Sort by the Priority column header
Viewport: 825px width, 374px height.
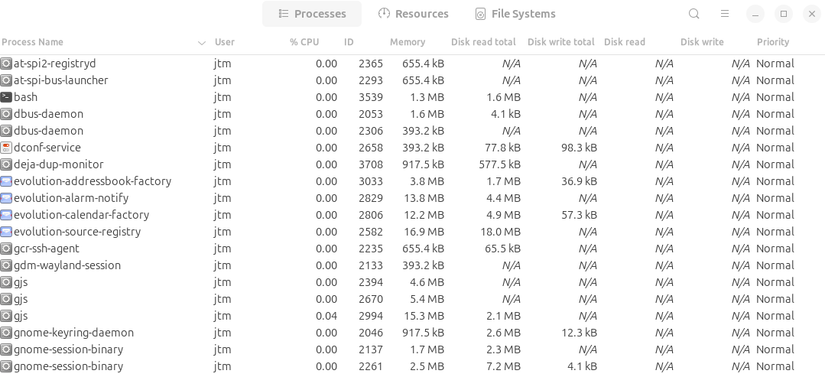[773, 42]
